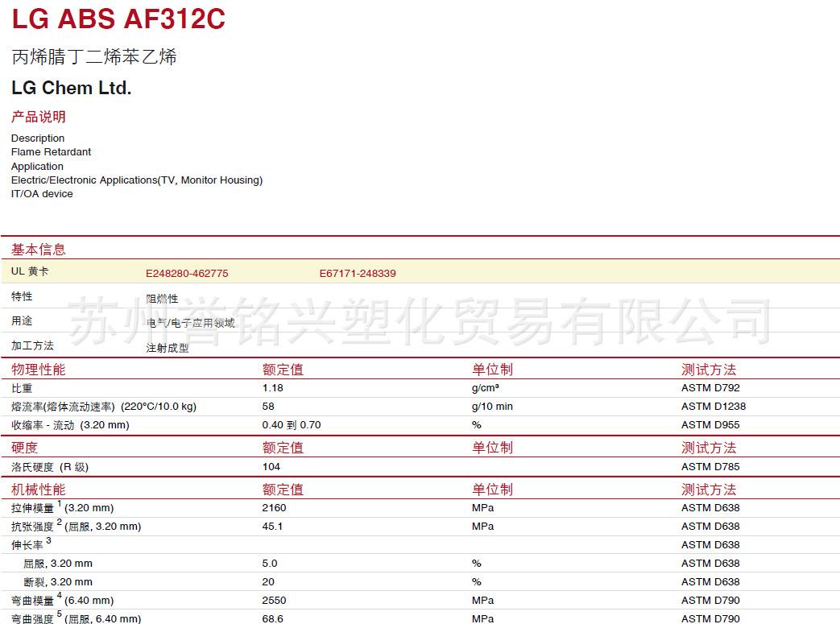The image size is (840, 624).
Task: Click the 注射成型 processing method text
Action: 168,349
